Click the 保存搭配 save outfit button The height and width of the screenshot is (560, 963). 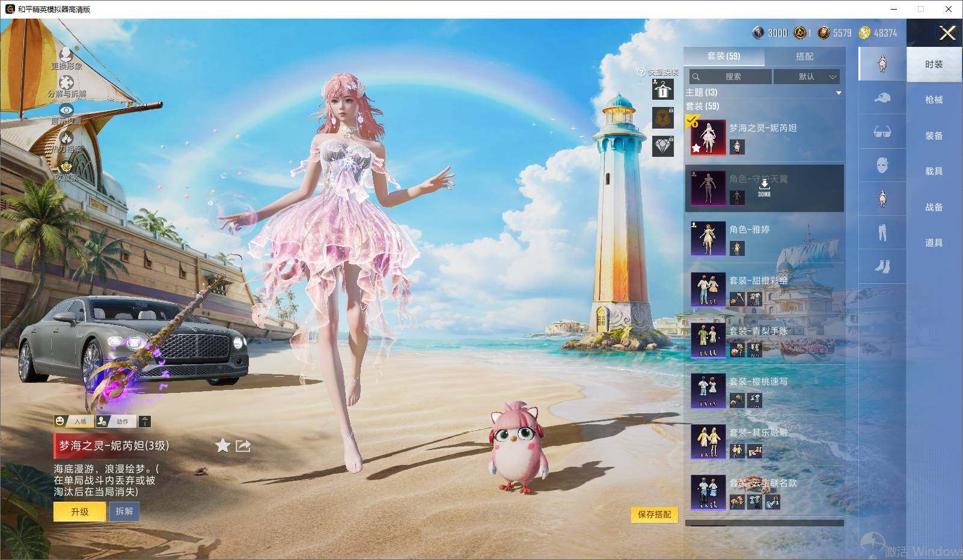coord(654,514)
